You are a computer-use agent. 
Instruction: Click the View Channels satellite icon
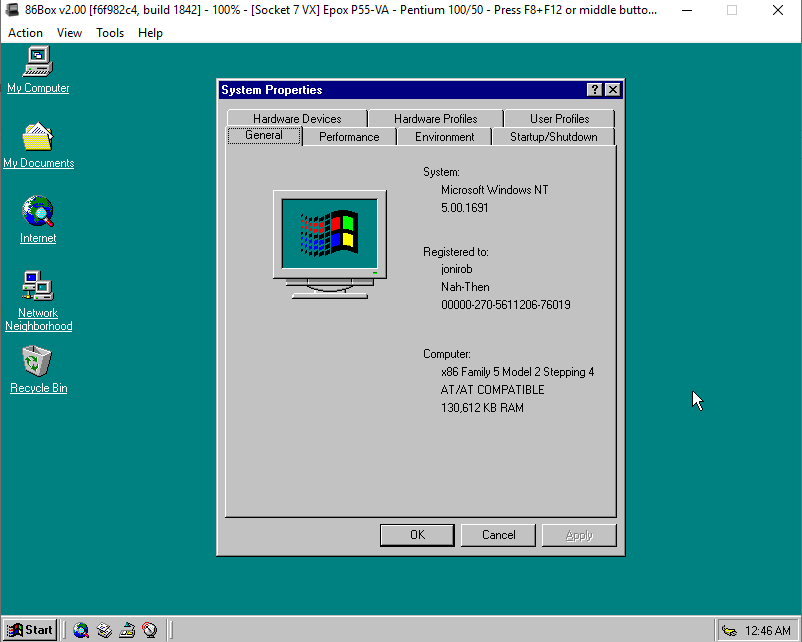[x=150, y=630]
